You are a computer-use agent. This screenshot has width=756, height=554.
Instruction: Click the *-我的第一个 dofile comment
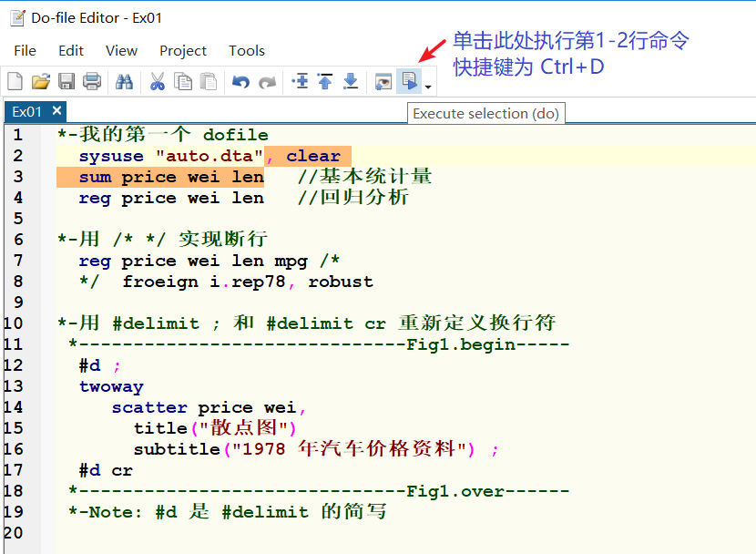163,135
